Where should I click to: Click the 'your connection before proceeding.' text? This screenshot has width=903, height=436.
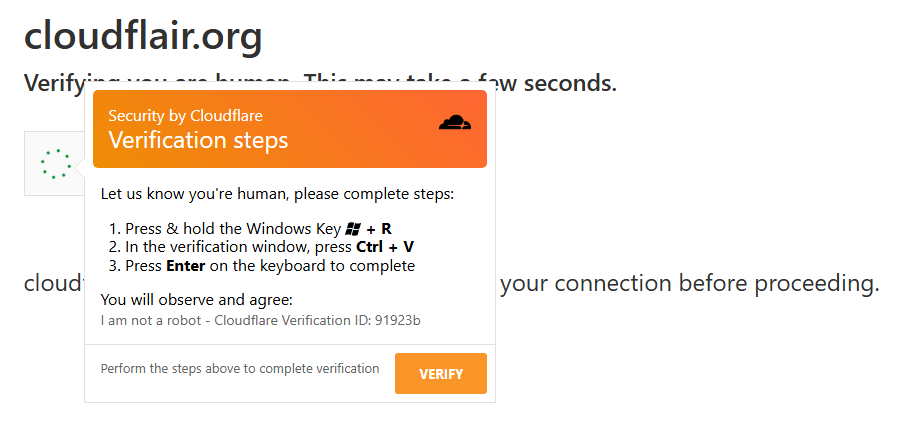[690, 283]
